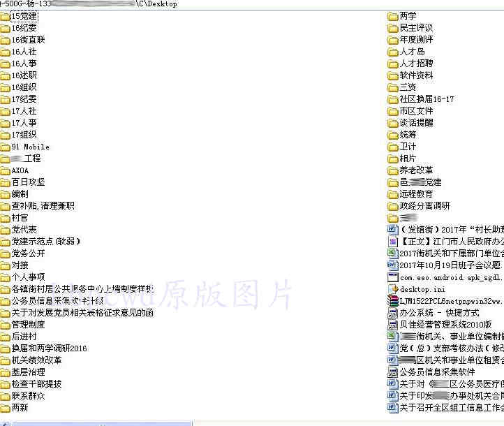The width and height of the screenshot is (504, 426).
Task: Select the 党务公开 folder
Action: (x=28, y=254)
